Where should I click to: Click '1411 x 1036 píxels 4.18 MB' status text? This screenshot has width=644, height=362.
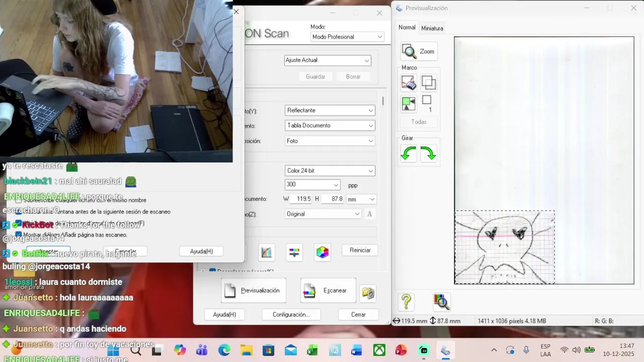click(512, 321)
